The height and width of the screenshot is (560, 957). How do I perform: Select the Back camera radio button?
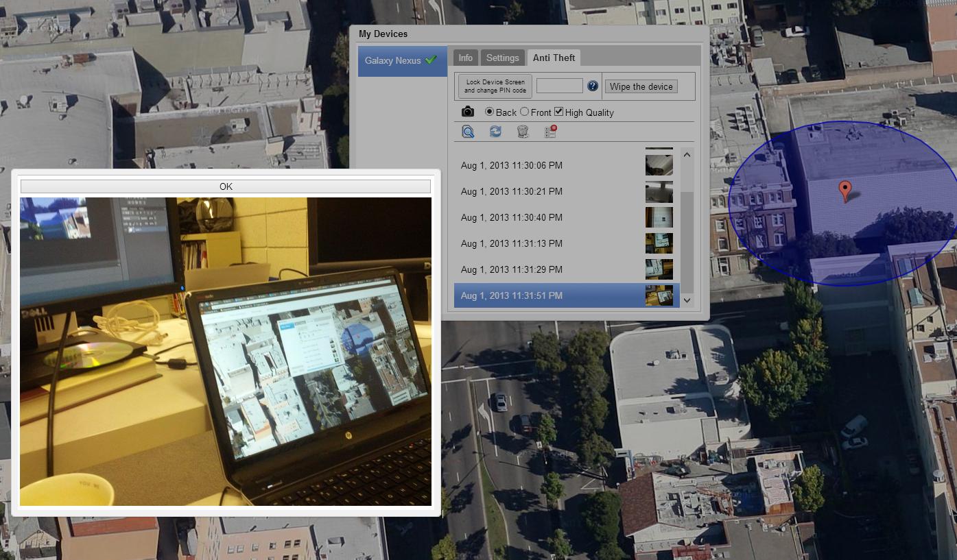coord(489,112)
